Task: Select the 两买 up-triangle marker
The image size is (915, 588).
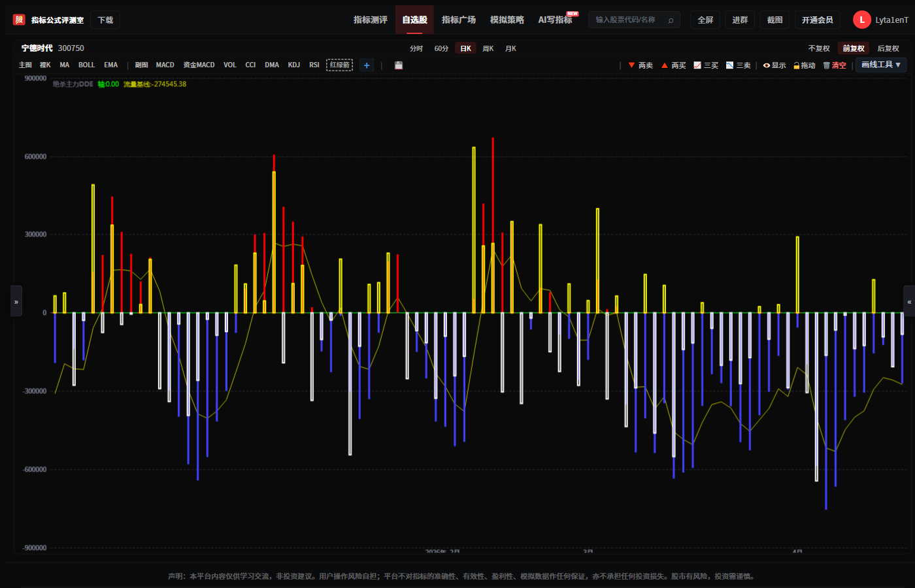Action: [673, 65]
